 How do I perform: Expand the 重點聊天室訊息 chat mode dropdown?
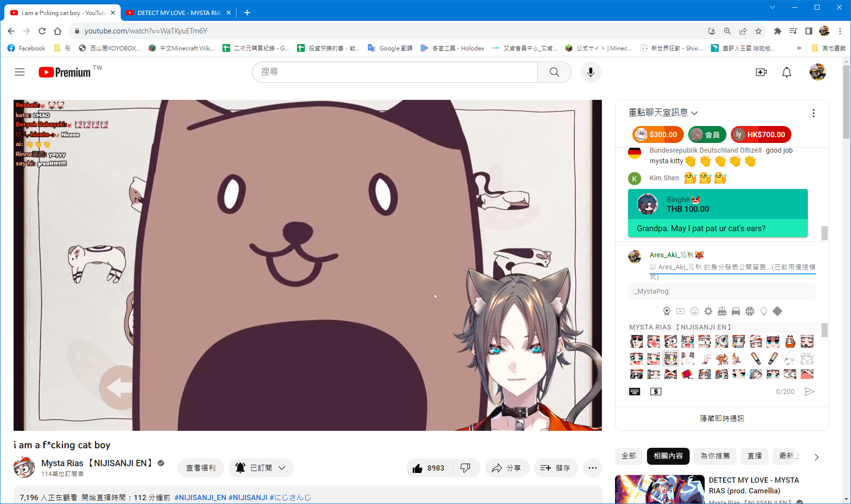[663, 113]
